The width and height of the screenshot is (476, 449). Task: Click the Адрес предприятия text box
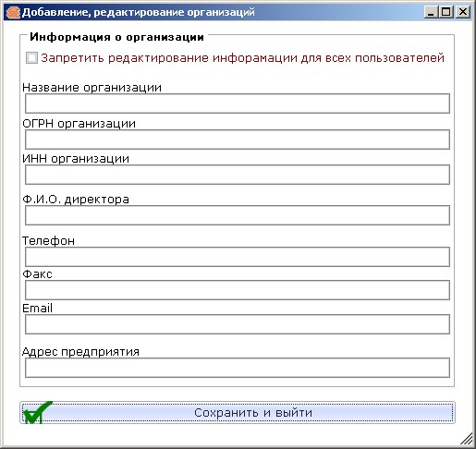tap(238, 368)
